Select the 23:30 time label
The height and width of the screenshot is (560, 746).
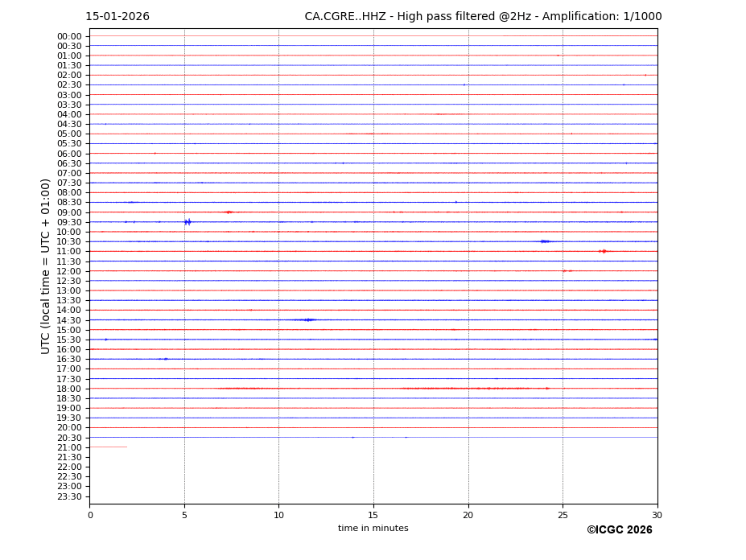click(69, 496)
